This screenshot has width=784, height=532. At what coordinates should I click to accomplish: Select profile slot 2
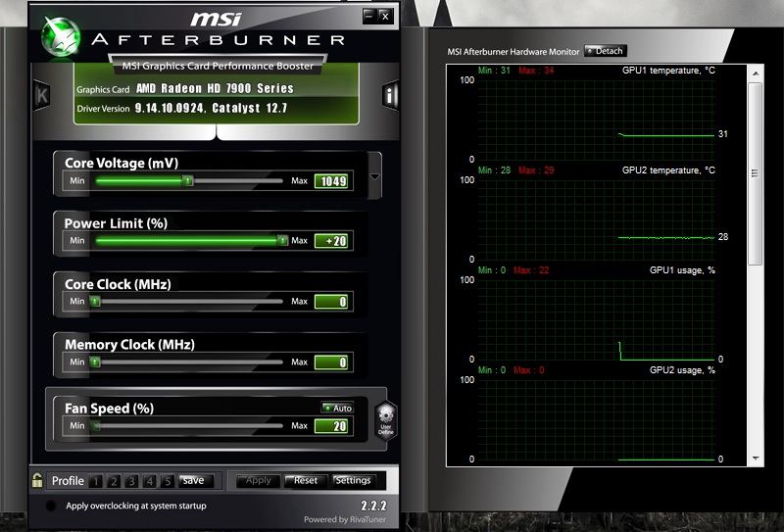coord(114,481)
